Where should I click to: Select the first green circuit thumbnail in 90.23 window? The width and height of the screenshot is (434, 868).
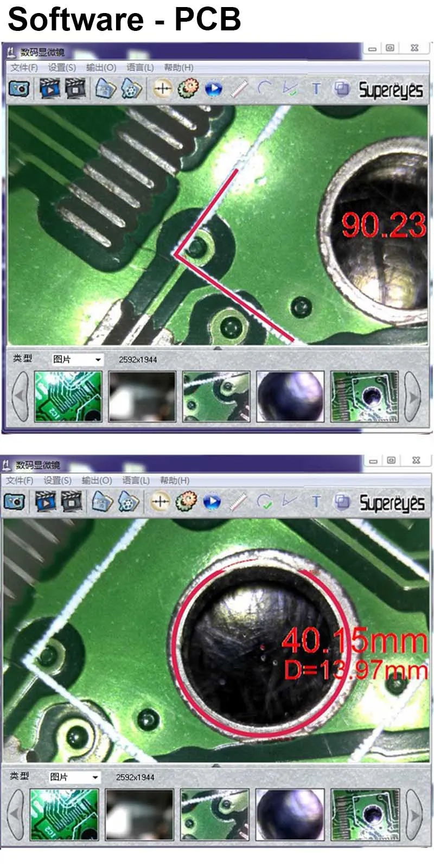click(68, 397)
